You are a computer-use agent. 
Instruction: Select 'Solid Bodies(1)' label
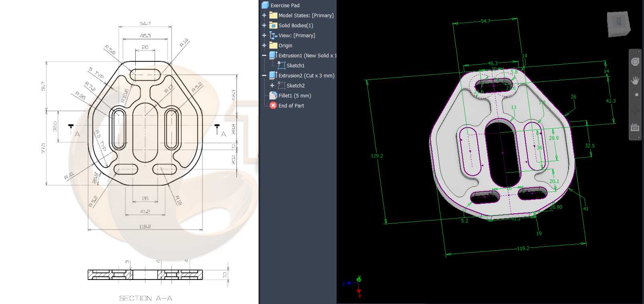point(296,25)
